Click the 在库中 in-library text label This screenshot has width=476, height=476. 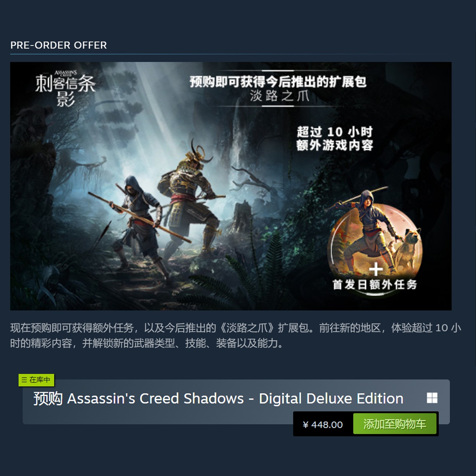pos(40,380)
